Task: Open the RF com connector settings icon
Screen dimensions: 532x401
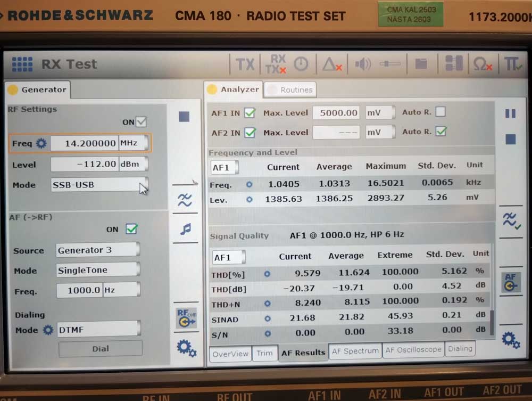Action: [x=186, y=318]
